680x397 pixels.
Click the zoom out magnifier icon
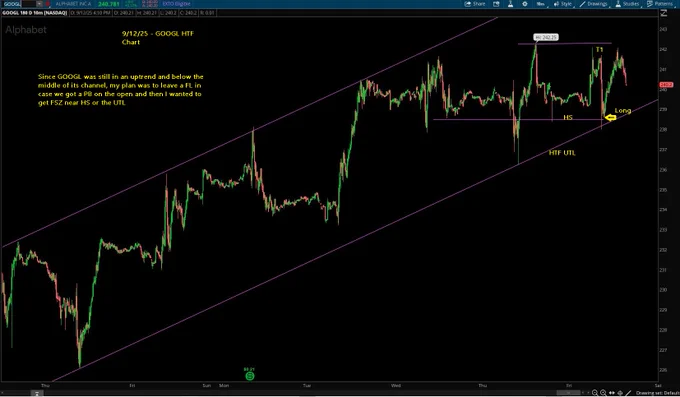tap(595, 393)
